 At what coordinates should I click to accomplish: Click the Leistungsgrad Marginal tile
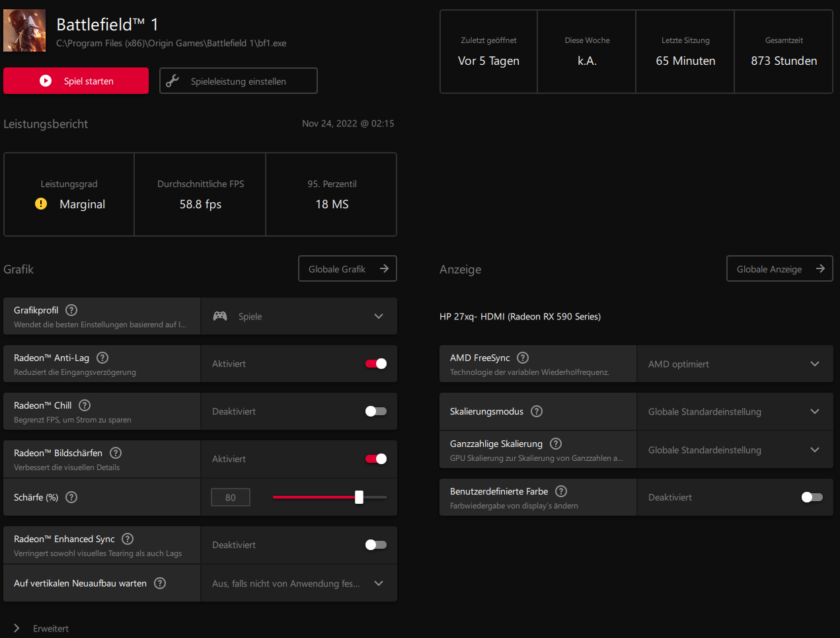coord(69,194)
